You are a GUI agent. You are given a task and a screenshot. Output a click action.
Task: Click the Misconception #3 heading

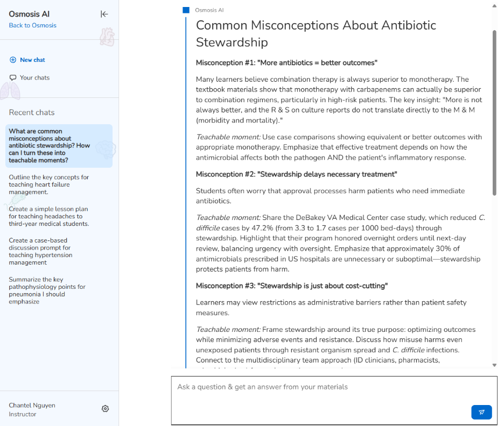coord(292,286)
